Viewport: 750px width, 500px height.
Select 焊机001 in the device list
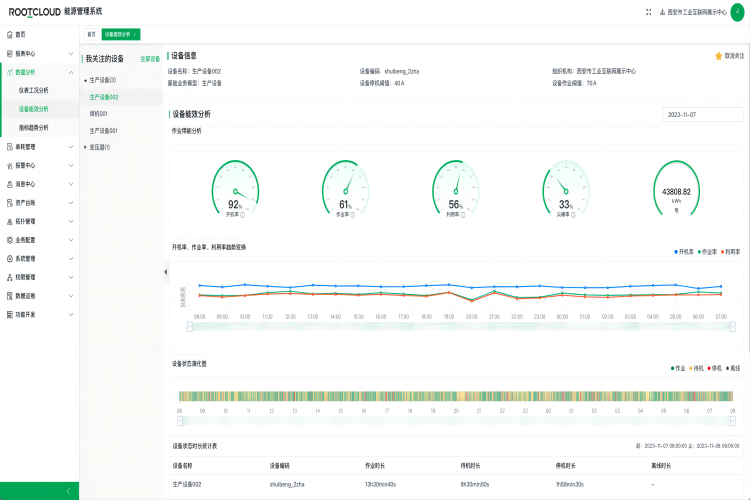(98, 113)
